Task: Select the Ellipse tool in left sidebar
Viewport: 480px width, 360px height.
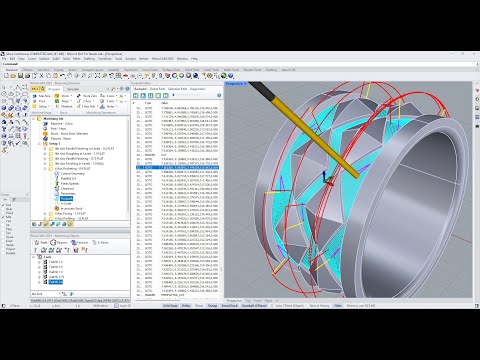Action: pyautogui.click(x=11, y=94)
